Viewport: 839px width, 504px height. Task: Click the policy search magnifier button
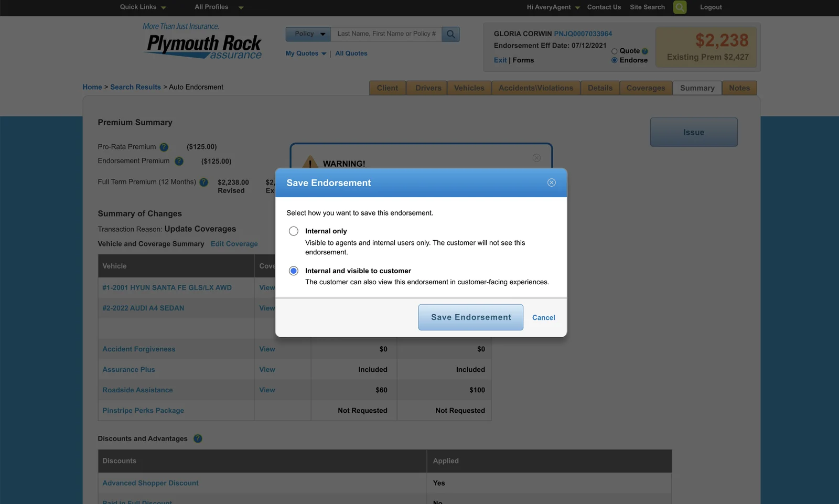pyautogui.click(x=450, y=34)
